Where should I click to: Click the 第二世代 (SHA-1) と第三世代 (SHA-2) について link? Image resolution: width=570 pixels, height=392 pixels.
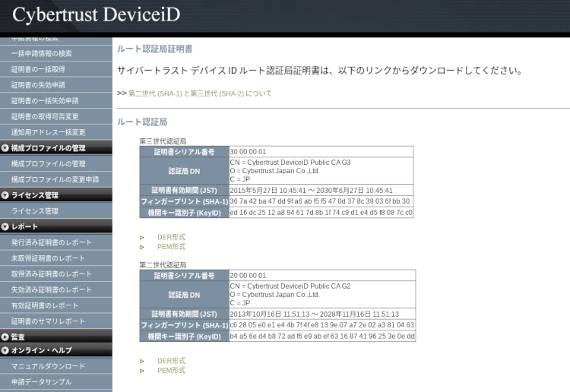(201, 93)
